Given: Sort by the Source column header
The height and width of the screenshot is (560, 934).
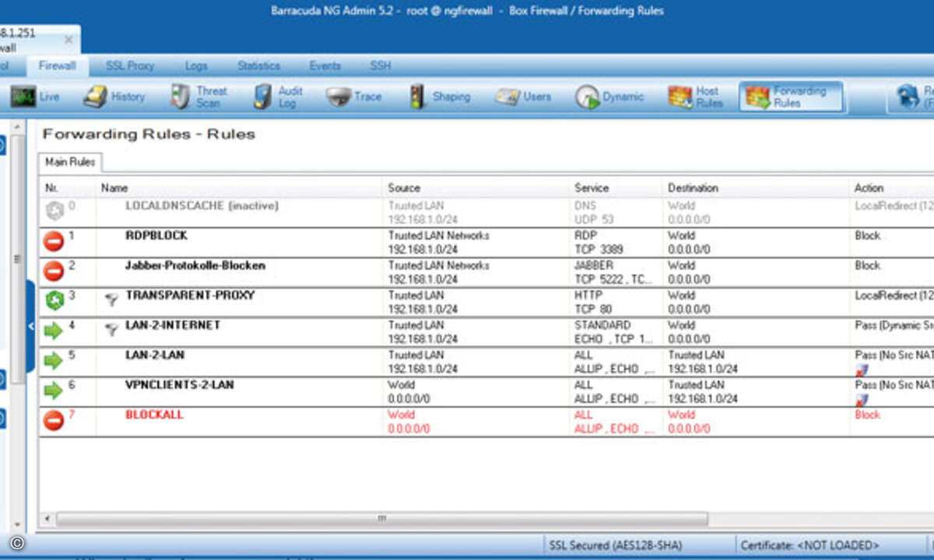Looking at the screenshot, I should [x=476, y=187].
